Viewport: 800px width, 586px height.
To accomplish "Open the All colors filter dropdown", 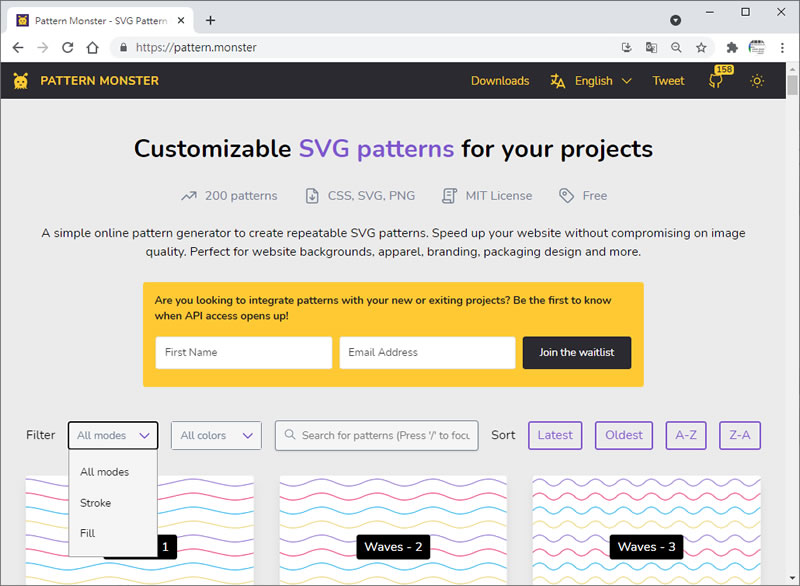I will 216,435.
